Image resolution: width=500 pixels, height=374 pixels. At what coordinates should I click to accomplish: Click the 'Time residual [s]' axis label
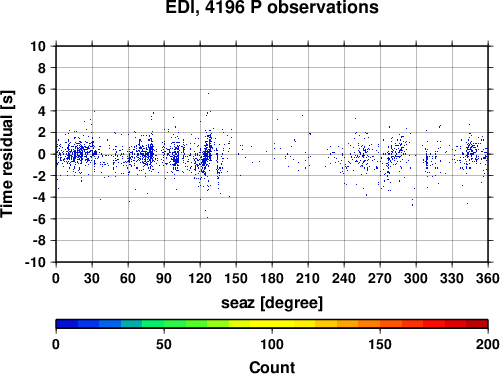tap(7, 154)
